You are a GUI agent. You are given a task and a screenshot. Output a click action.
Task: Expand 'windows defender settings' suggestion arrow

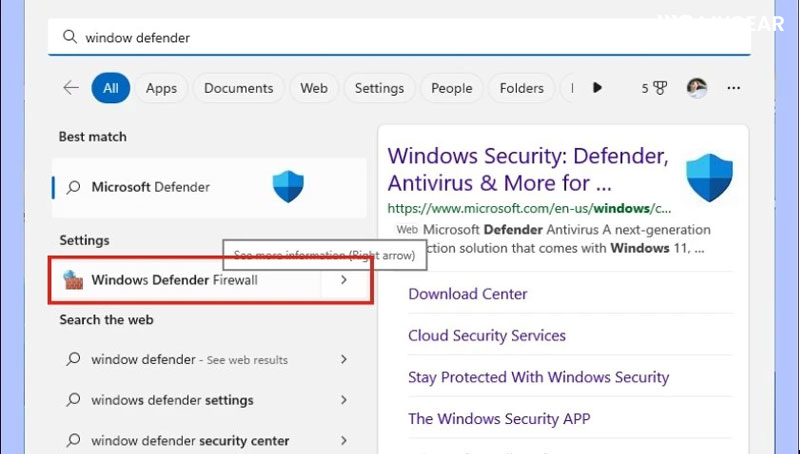[344, 400]
